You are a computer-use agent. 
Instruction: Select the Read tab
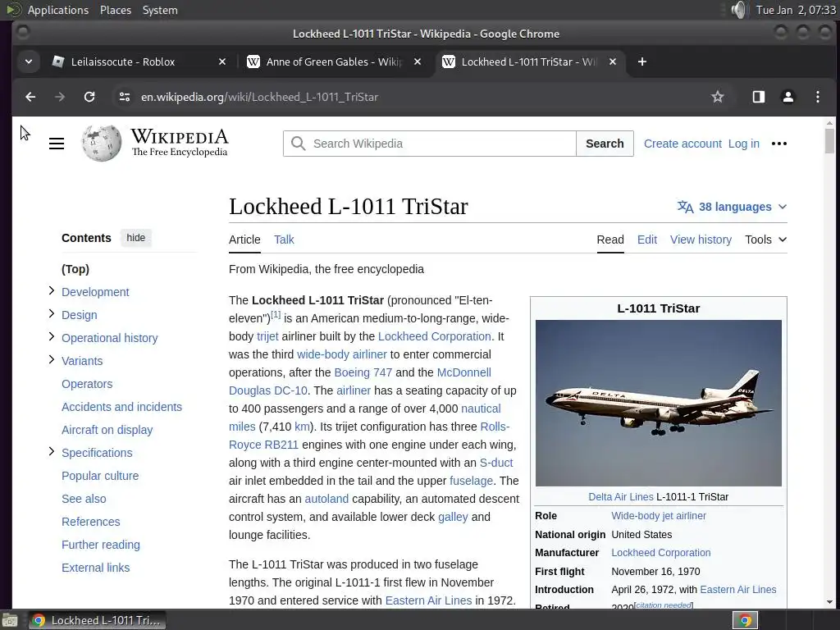pos(610,240)
